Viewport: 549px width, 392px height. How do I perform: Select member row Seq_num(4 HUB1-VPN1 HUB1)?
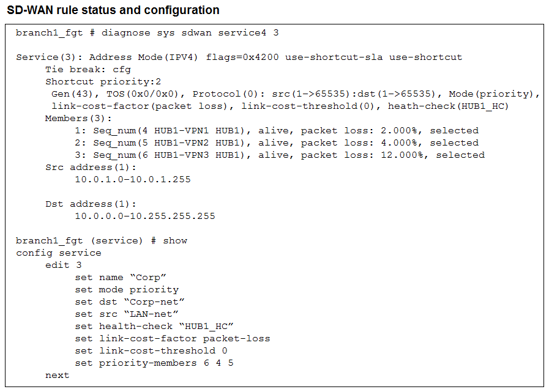click(276, 131)
